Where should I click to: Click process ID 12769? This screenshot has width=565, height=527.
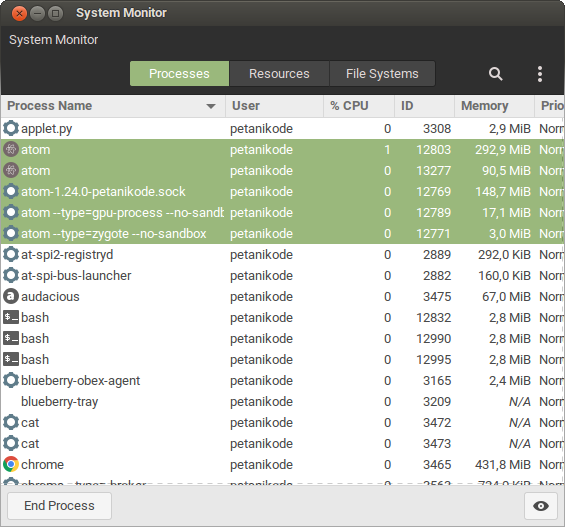(x=433, y=192)
